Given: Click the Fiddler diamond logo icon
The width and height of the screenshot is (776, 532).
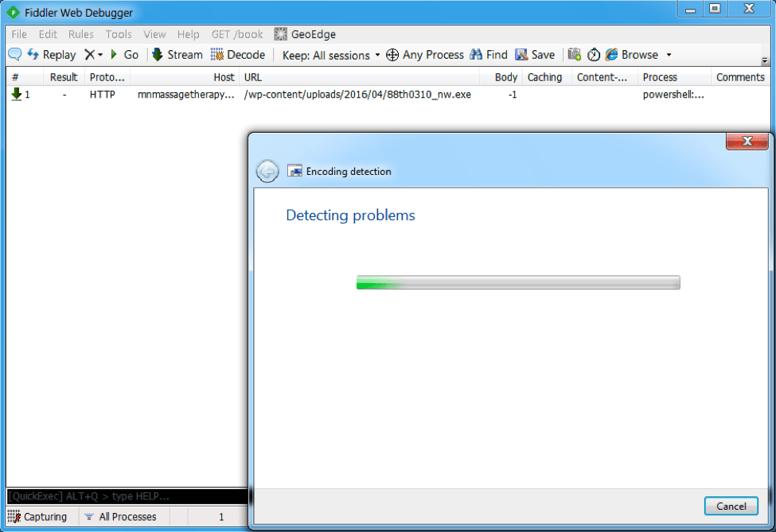Looking at the screenshot, I should pos(14,13).
